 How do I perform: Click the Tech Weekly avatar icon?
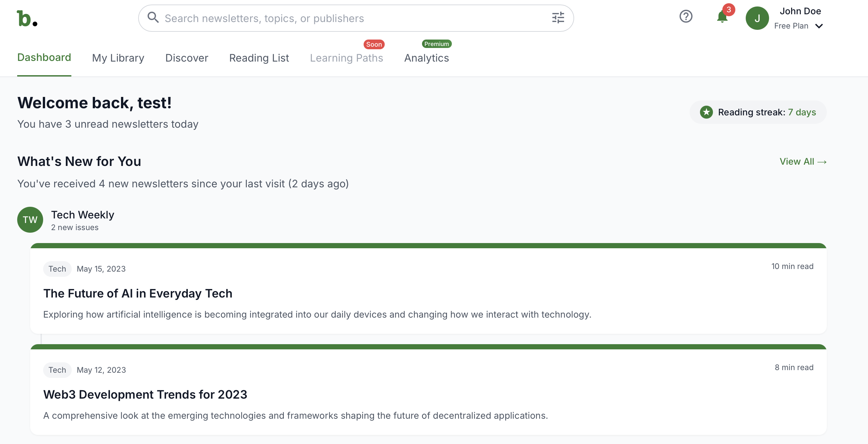point(30,220)
